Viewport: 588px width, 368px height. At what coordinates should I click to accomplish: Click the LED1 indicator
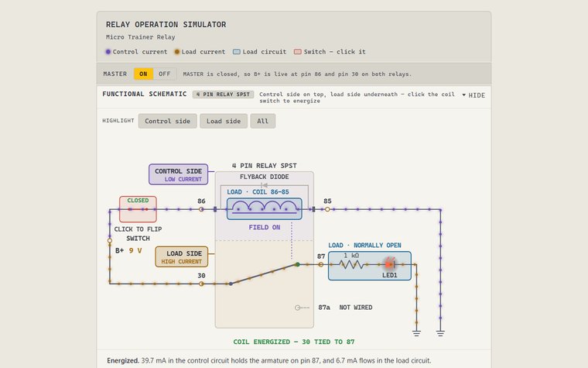(x=390, y=264)
